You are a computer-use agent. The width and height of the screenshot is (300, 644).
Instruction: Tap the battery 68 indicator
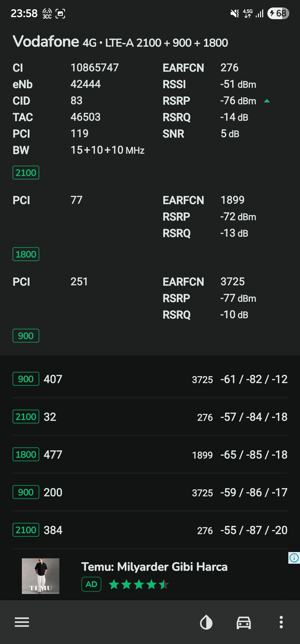[x=278, y=13]
